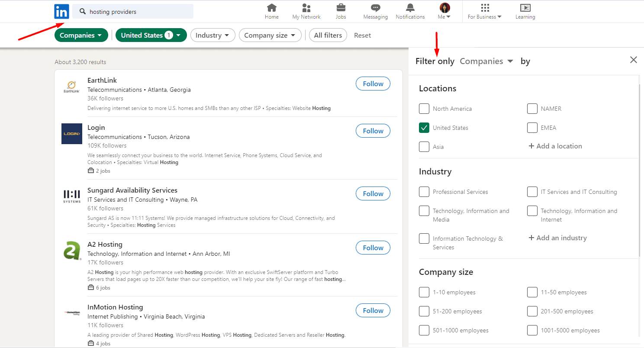This screenshot has height=348, width=644.
Task: Reset the search filters
Action: [x=362, y=35]
